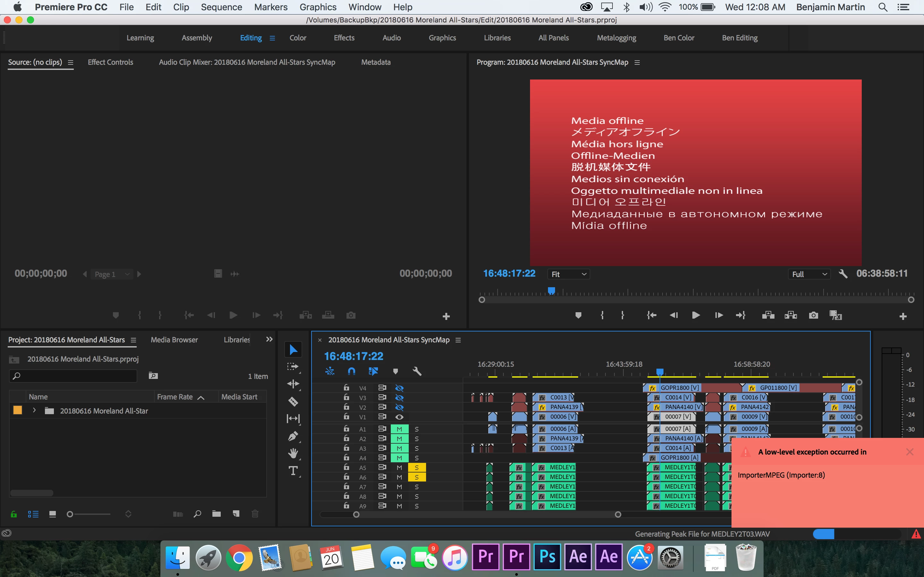
Task: Toggle Snap magnet icon in timeline
Action: pos(351,371)
